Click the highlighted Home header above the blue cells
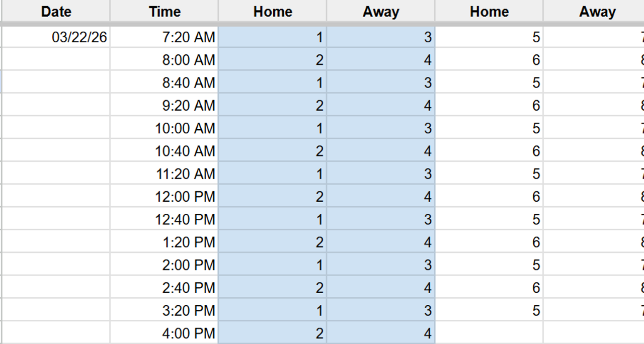 273,12
